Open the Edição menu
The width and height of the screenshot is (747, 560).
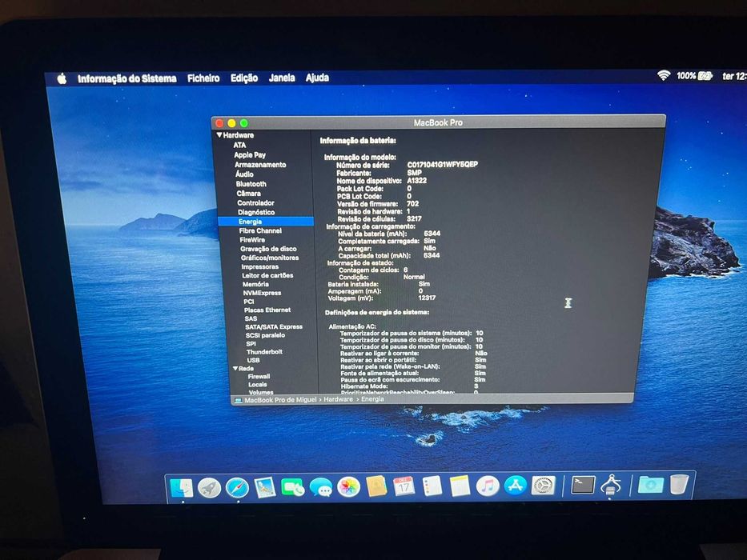click(x=244, y=78)
